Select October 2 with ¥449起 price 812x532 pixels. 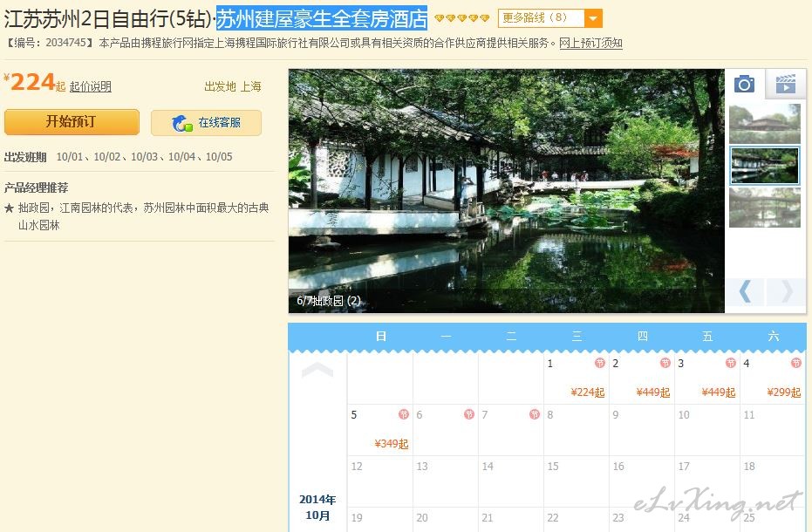pos(641,379)
